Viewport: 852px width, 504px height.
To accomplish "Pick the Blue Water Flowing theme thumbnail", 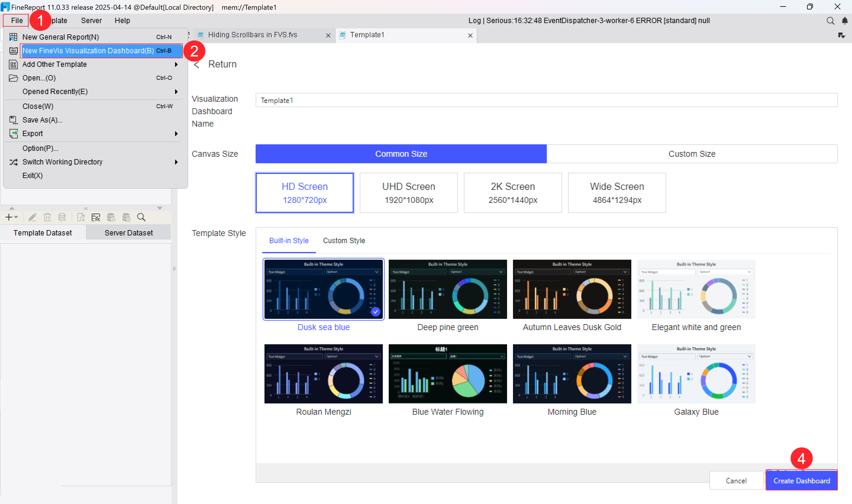I will click(448, 374).
